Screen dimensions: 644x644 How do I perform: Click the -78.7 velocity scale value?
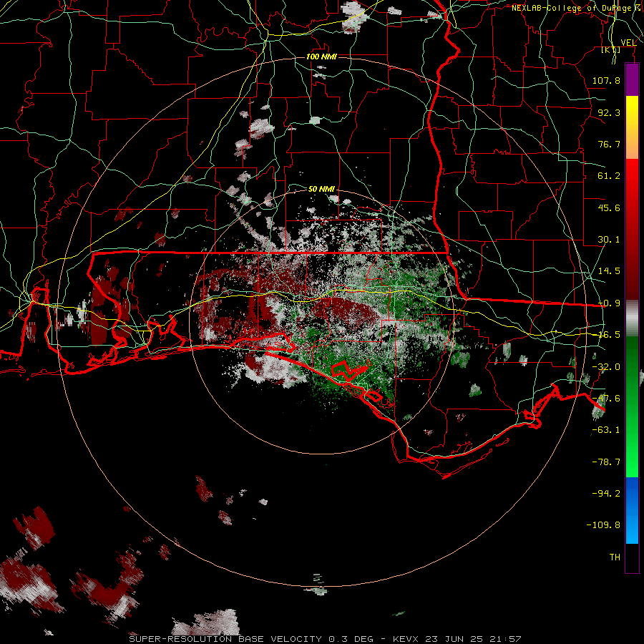coord(606,462)
